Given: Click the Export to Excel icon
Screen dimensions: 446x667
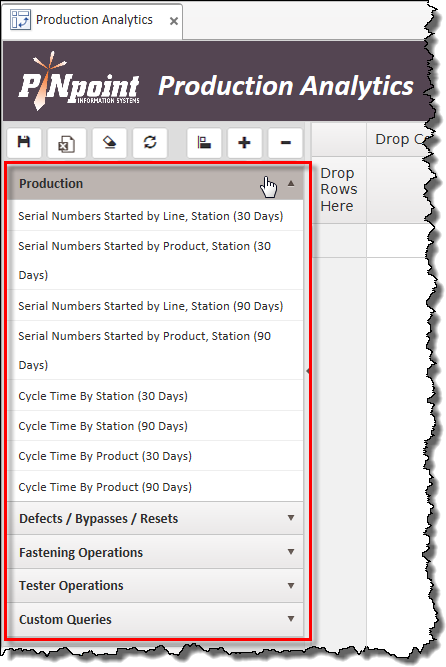Looking at the screenshot, I should [x=66, y=142].
